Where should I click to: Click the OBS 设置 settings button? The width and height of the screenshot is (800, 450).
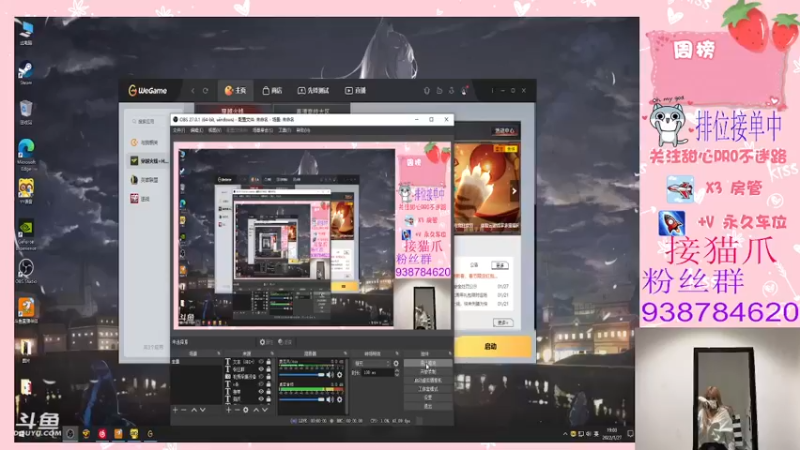tap(428, 397)
